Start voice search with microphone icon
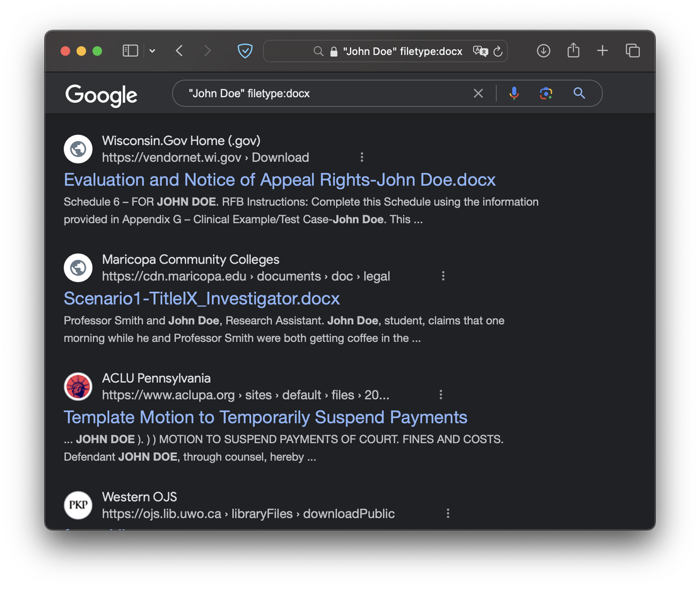This screenshot has height=589, width=700. [x=514, y=93]
